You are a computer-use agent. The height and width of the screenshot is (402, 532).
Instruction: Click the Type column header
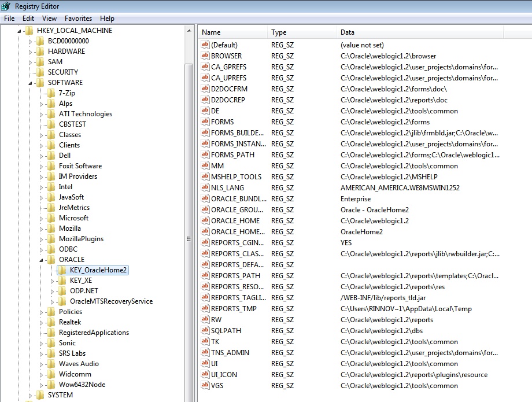click(302, 32)
